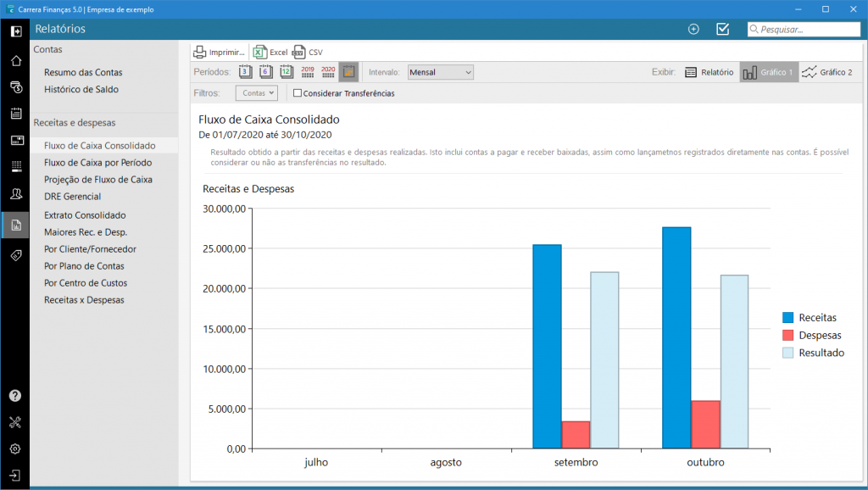Open settings gear icon in sidebar
The image size is (868, 490).
click(x=15, y=448)
